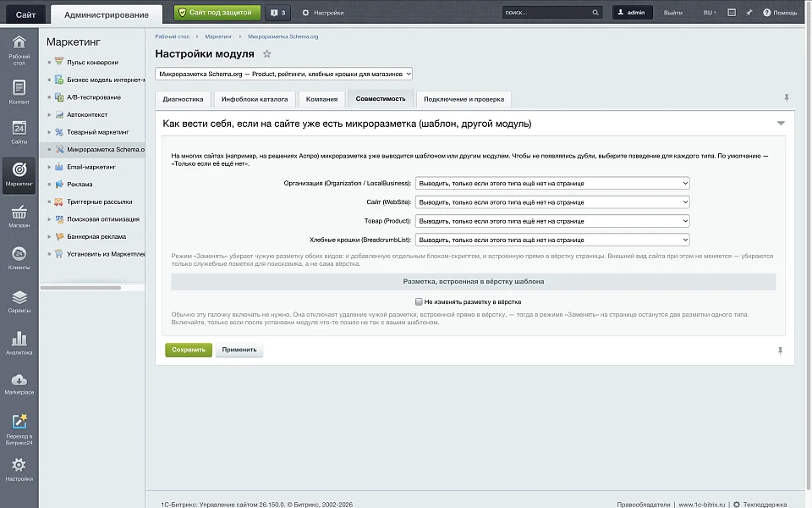Select the Совместимость tab
The image size is (812, 508).
(381, 98)
